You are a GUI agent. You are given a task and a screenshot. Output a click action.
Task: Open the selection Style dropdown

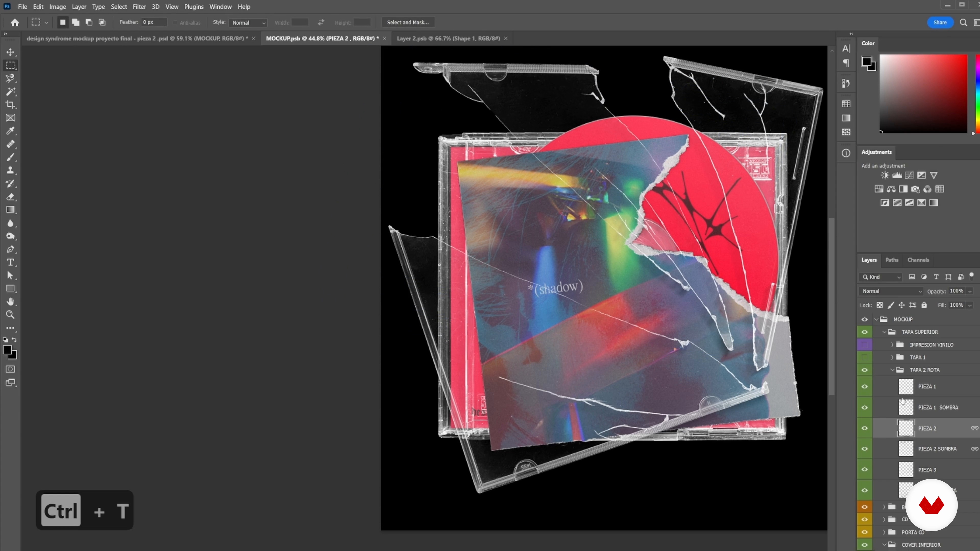pyautogui.click(x=248, y=23)
